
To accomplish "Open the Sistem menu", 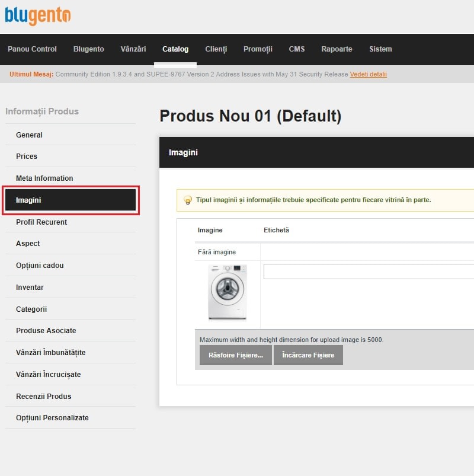I will pos(380,49).
